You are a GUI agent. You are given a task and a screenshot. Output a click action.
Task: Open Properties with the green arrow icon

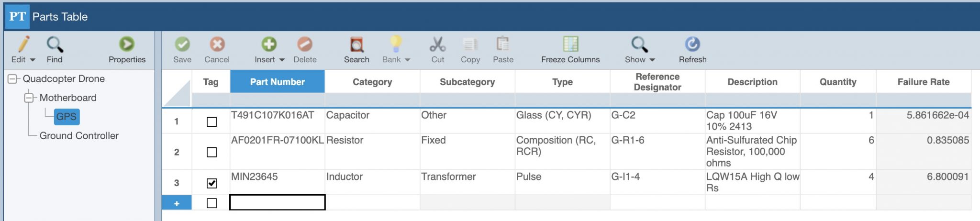pyautogui.click(x=127, y=44)
